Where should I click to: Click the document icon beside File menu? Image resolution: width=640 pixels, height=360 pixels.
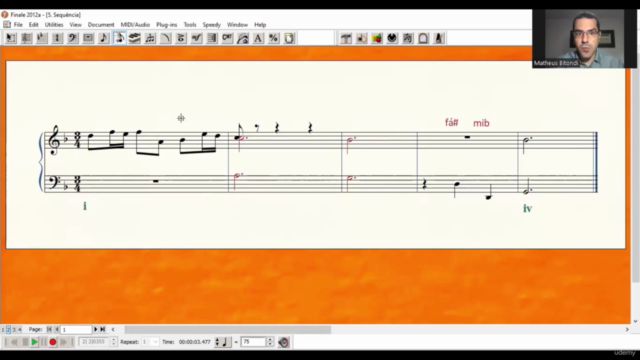click(7, 24)
